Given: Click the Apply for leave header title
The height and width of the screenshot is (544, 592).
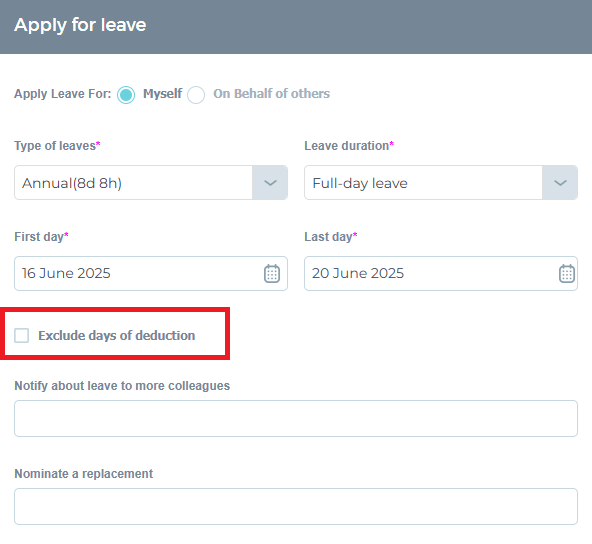Looking at the screenshot, I should (80, 25).
